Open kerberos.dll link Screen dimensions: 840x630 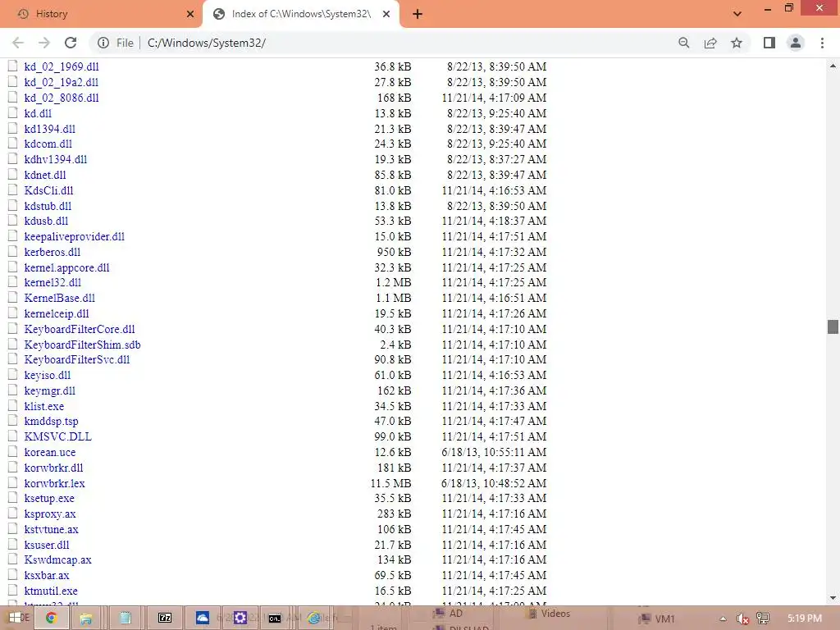coord(52,253)
